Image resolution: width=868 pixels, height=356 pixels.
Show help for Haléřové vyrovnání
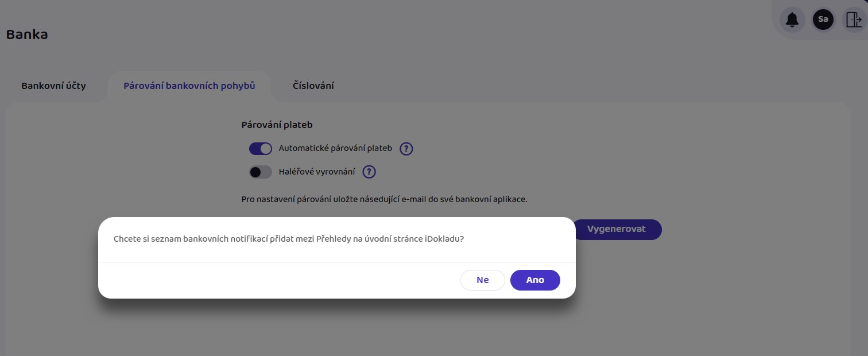(369, 172)
